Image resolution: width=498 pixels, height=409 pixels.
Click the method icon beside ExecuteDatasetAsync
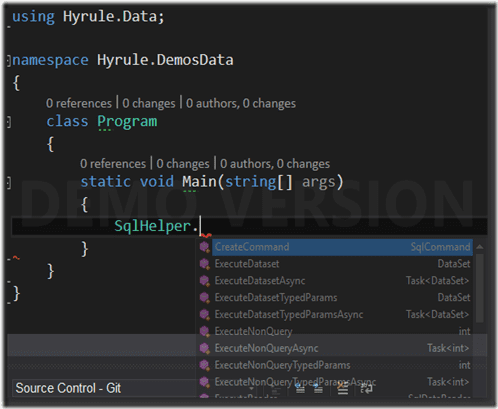pos(204,281)
